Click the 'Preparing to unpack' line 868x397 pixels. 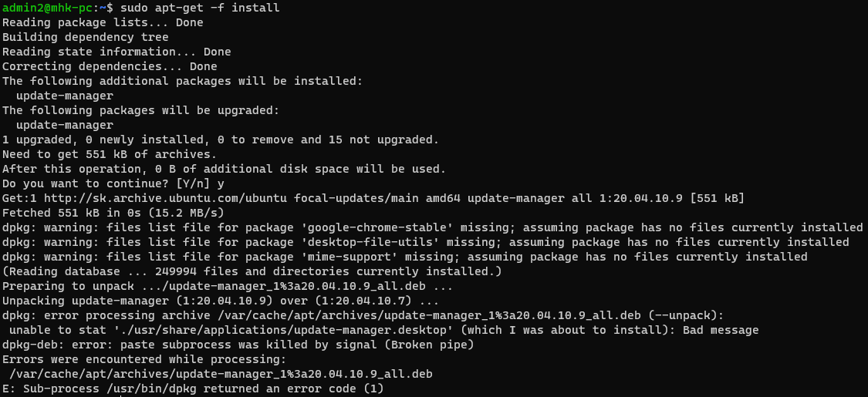(x=227, y=286)
